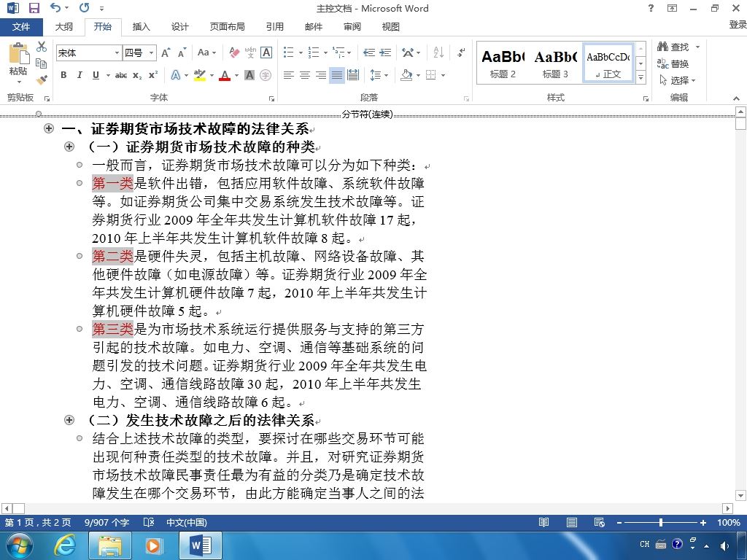Center the text
747x560 pixels.
tap(304, 75)
